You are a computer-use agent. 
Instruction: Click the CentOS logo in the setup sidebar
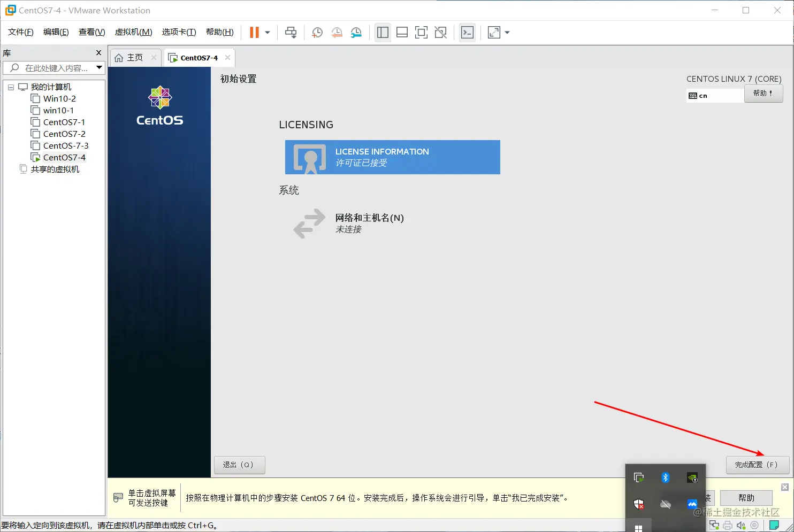(x=160, y=106)
